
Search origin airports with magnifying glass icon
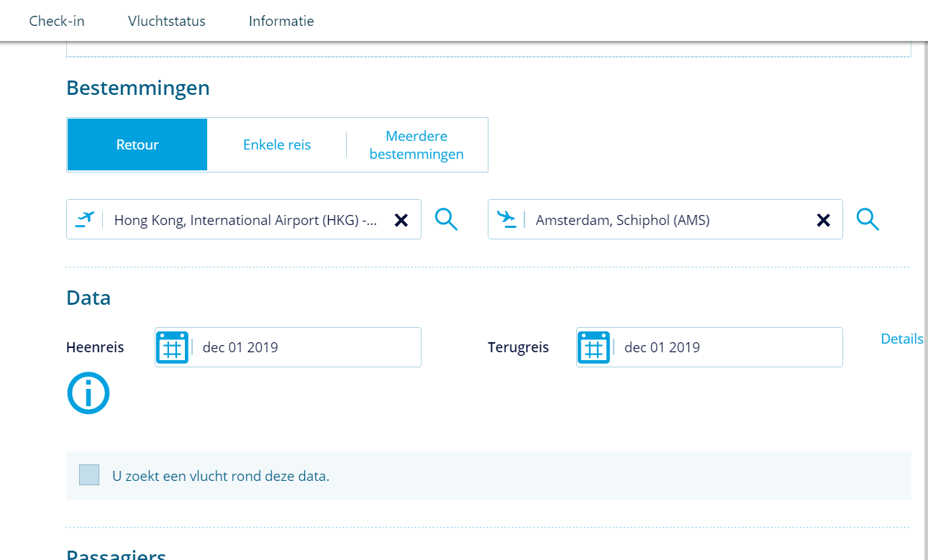pos(447,219)
